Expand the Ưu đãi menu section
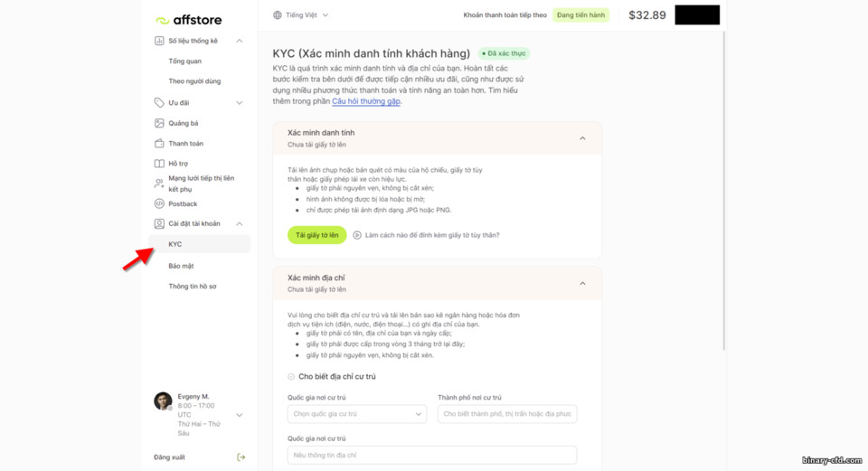This screenshot has height=471, width=868. [x=239, y=102]
